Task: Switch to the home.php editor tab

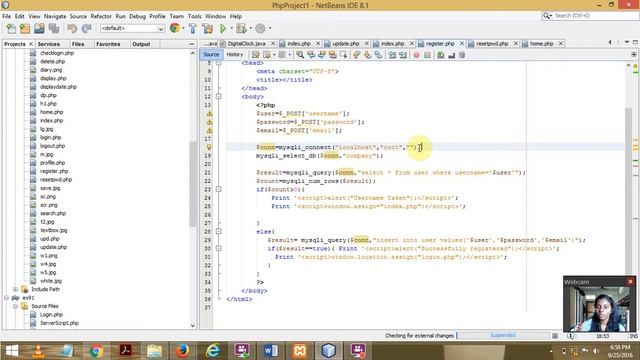Action: [541, 43]
